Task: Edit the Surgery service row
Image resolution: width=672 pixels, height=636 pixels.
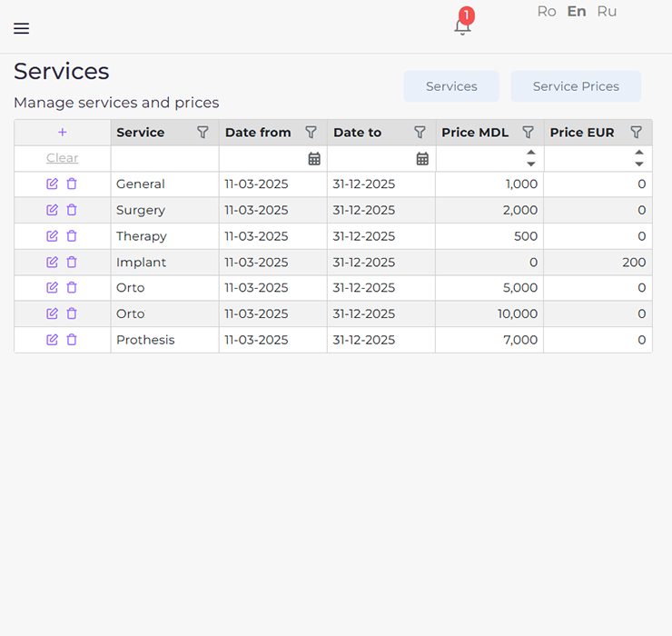Action: tap(52, 210)
